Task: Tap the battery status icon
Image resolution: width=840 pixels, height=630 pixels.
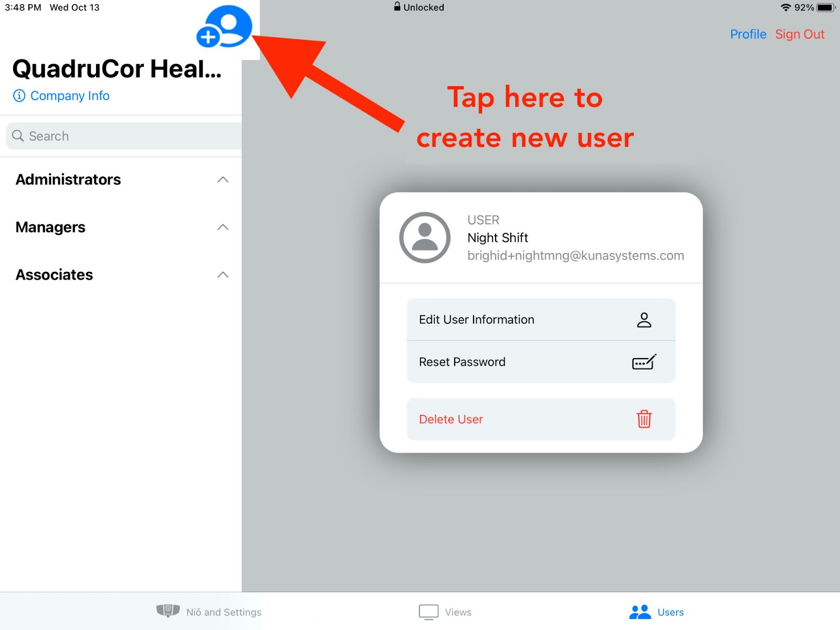Action: coord(825,7)
